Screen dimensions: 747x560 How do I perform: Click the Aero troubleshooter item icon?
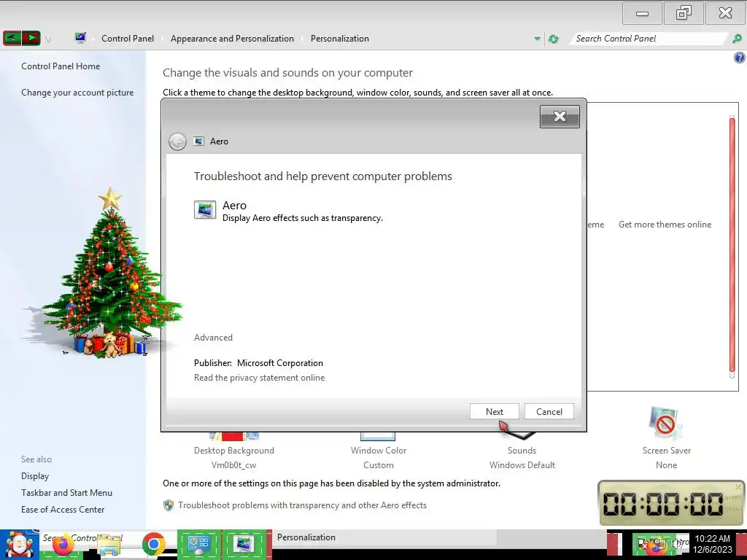[x=205, y=209]
